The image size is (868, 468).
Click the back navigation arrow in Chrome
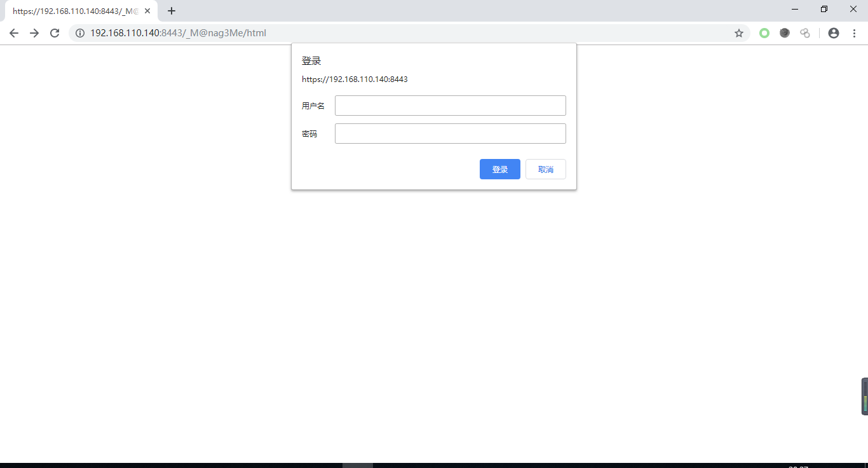pyautogui.click(x=13, y=32)
